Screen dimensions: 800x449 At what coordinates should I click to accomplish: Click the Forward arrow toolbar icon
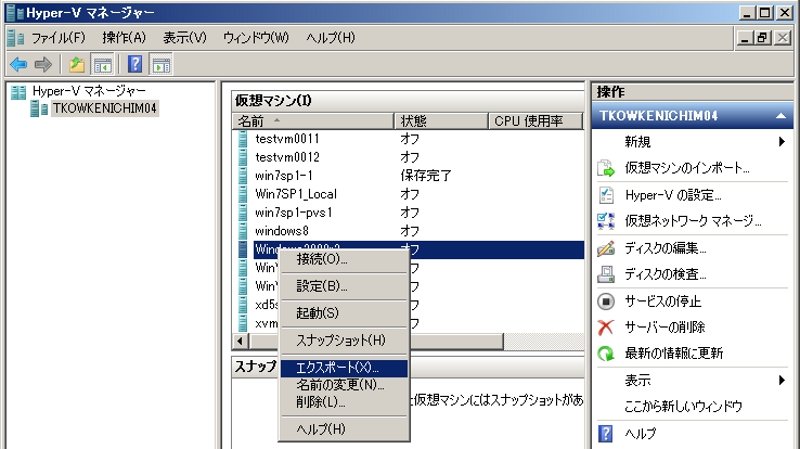click(43, 64)
